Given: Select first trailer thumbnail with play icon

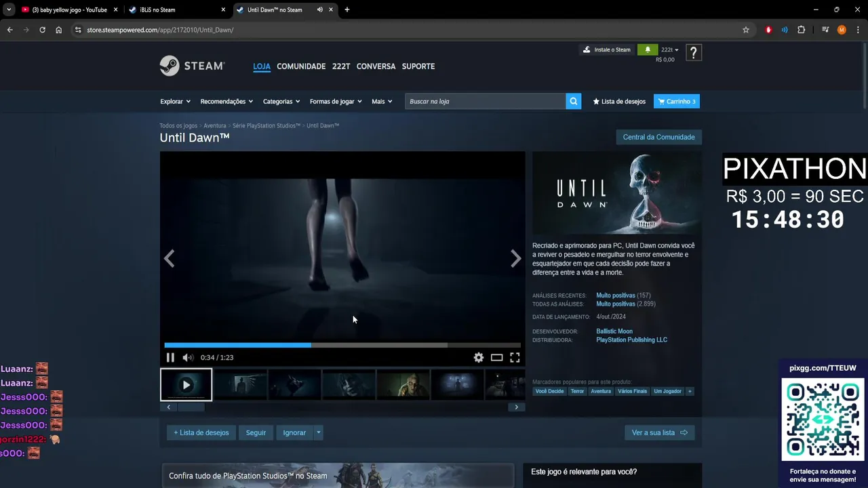Looking at the screenshot, I should pyautogui.click(x=186, y=385).
